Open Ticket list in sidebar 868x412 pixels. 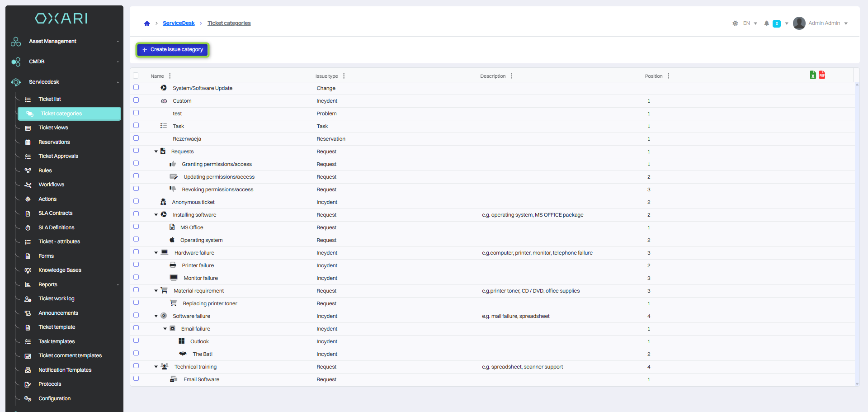click(x=50, y=99)
